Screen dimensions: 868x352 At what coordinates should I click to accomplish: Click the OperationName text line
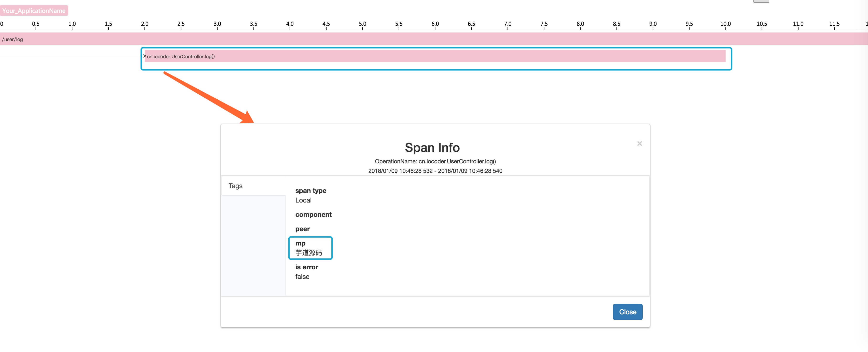[435, 161]
